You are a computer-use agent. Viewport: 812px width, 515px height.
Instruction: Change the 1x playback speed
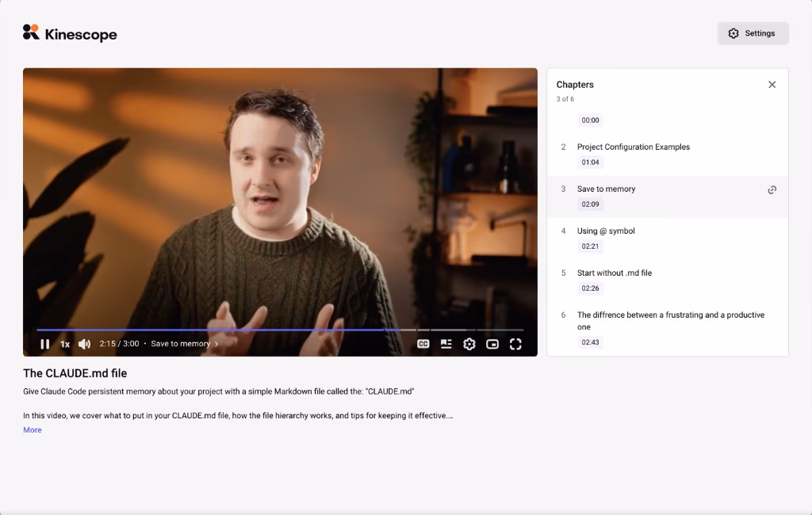pyautogui.click(x=65, y=344)
